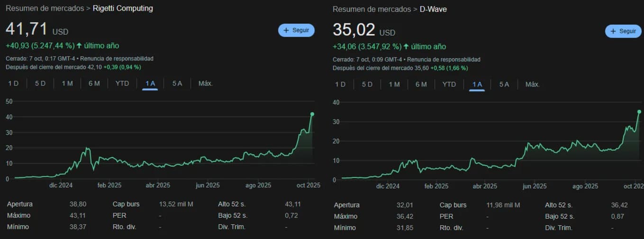Switch D-Wave chart to 6 M range
This screenshot has height=239, width=644.
(421, 84)
